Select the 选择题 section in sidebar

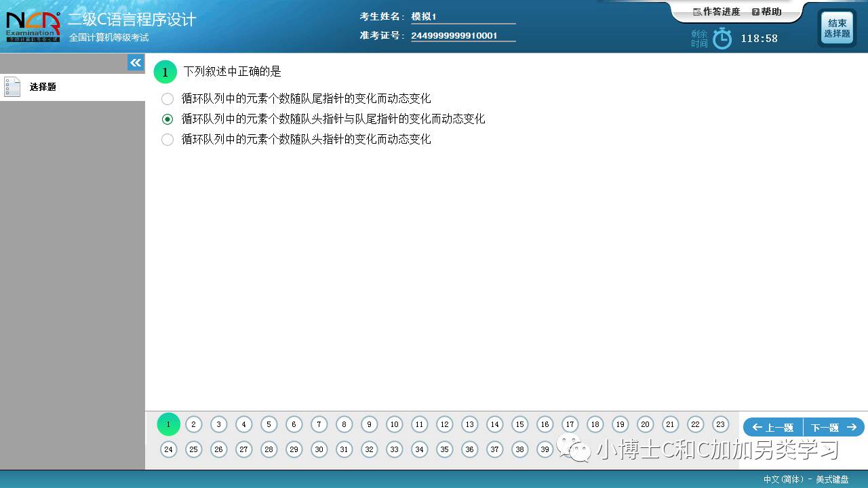[x=73, y=87]
